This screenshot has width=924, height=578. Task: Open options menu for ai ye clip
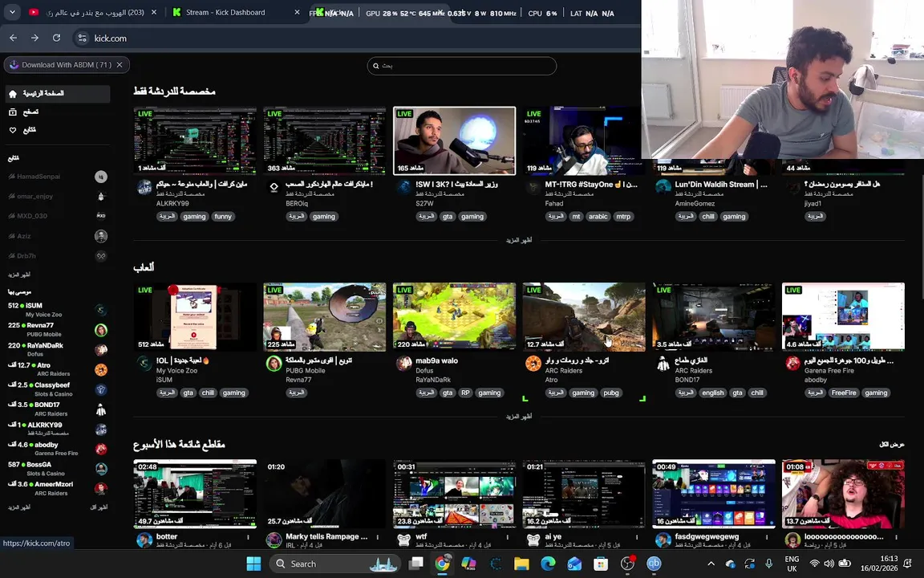click(x=637, y=537)
